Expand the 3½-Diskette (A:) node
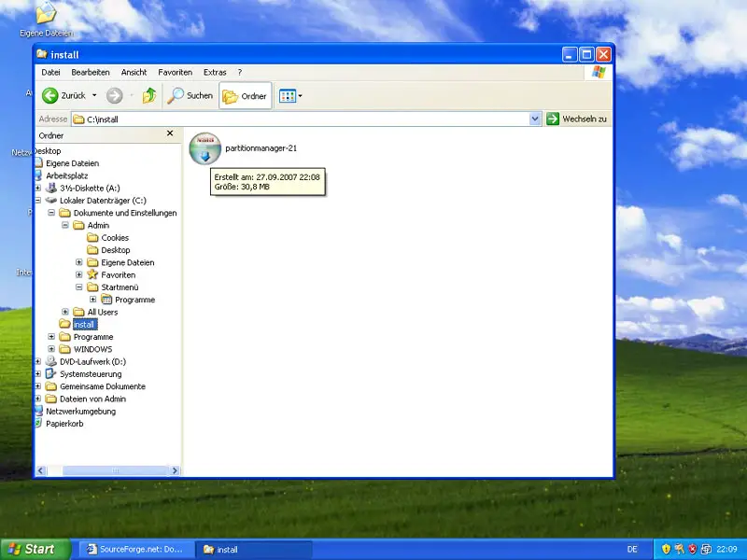This screenshot has width=747, height=560. coord(38,189)
